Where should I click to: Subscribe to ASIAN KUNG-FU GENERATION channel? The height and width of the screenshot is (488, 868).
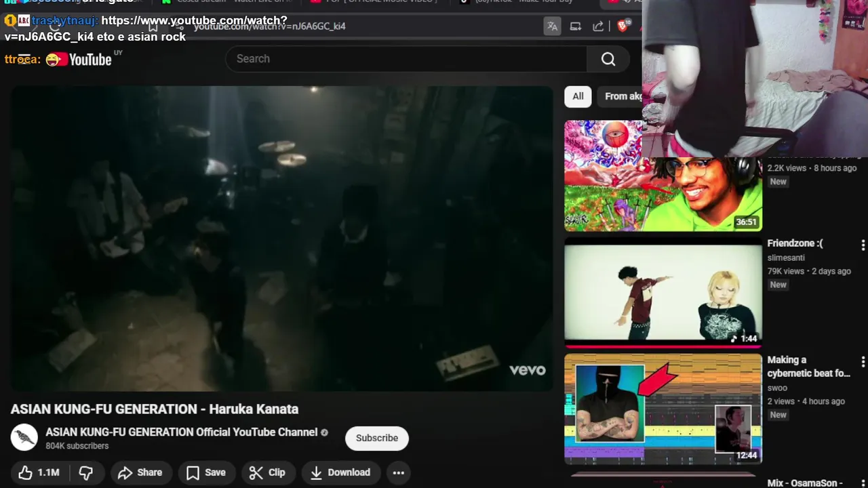(x=377, y=438)
